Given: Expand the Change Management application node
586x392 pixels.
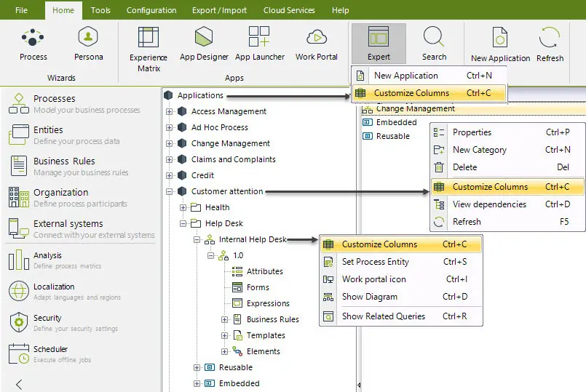Looking at the screenshot, I should (x=170, y=144).
